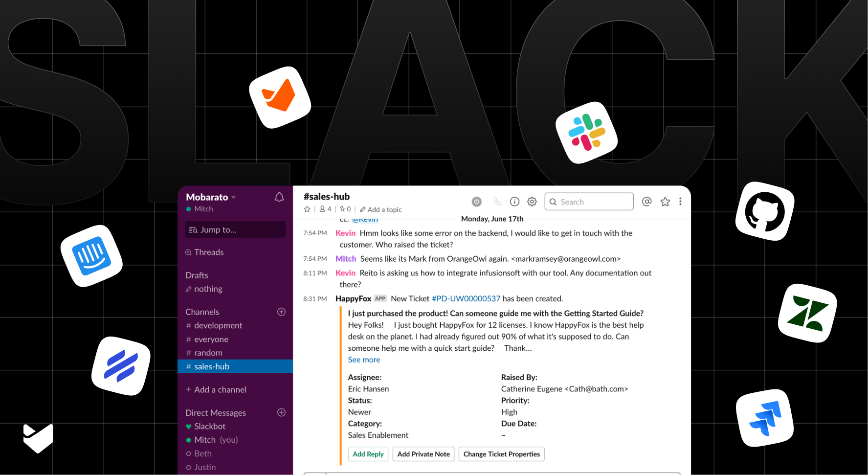
Task: Open the notifications bell in Mobarato workspace
Action: (279, 197)
